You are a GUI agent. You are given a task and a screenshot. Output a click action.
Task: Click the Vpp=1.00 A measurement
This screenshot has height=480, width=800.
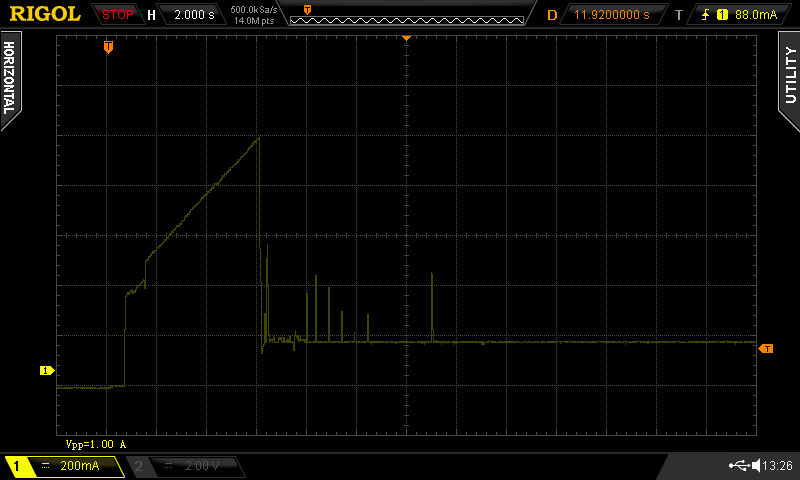coord(96,444)
